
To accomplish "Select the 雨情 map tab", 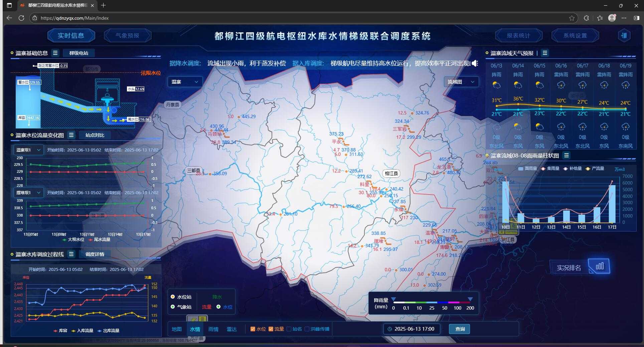I will click(213, 329).
